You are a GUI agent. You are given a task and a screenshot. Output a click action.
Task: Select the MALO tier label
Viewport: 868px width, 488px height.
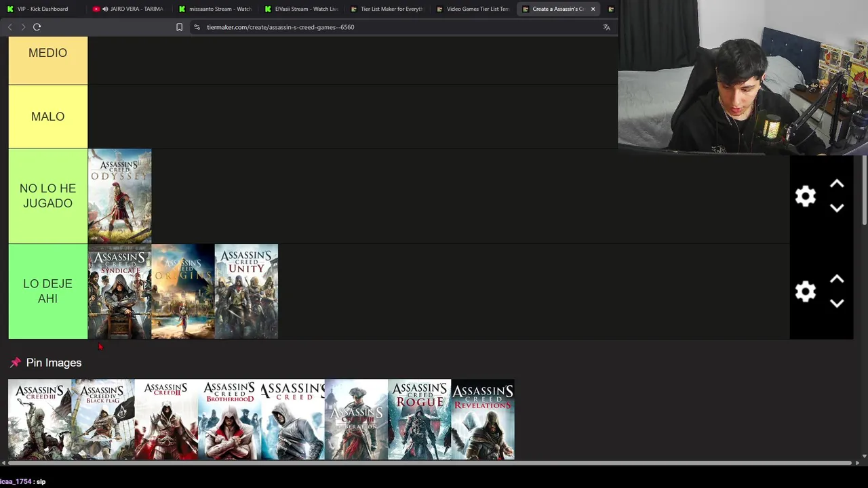point(47,117)
